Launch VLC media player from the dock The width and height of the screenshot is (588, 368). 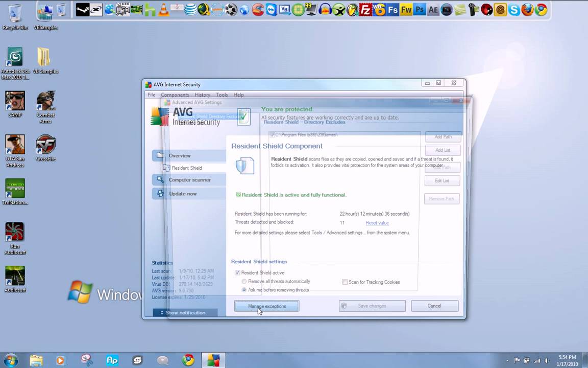click(x=163, y=10)
